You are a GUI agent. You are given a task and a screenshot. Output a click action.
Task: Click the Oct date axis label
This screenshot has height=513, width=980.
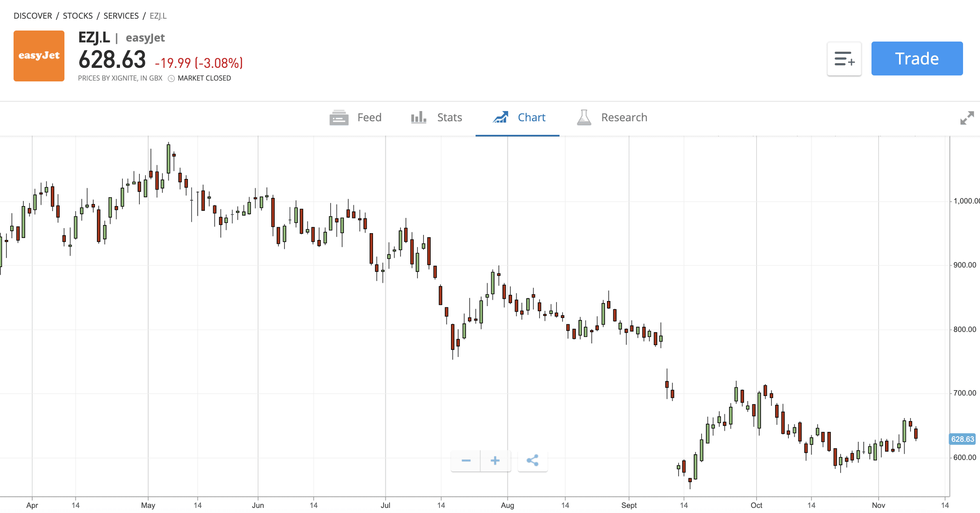point(756,505)
